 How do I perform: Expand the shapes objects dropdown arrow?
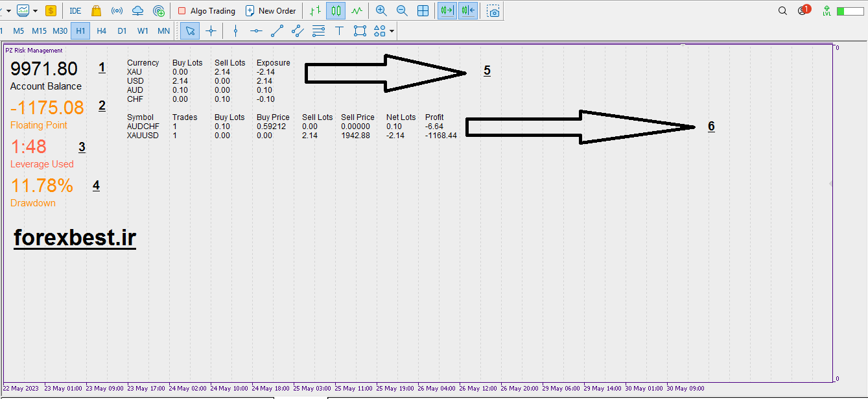(x=392, y=31)
